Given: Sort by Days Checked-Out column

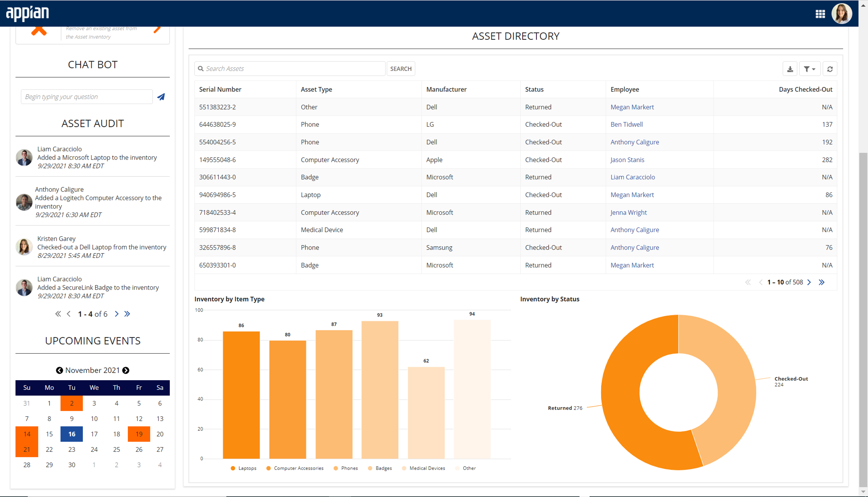Looking at the screenshot, I should (806, 90).
